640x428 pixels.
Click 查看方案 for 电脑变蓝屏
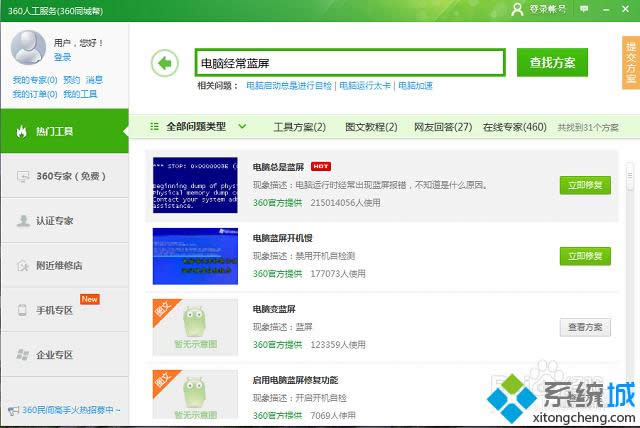tap(584, 327)
